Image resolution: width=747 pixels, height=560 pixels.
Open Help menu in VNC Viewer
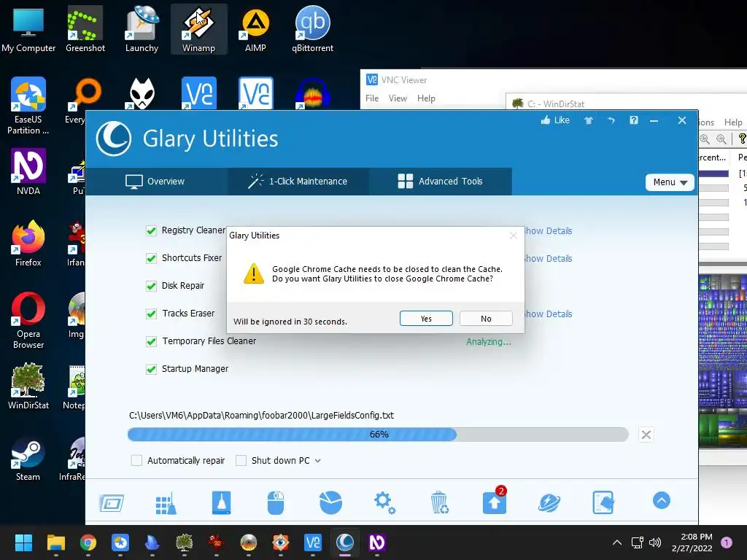[426, 98]
